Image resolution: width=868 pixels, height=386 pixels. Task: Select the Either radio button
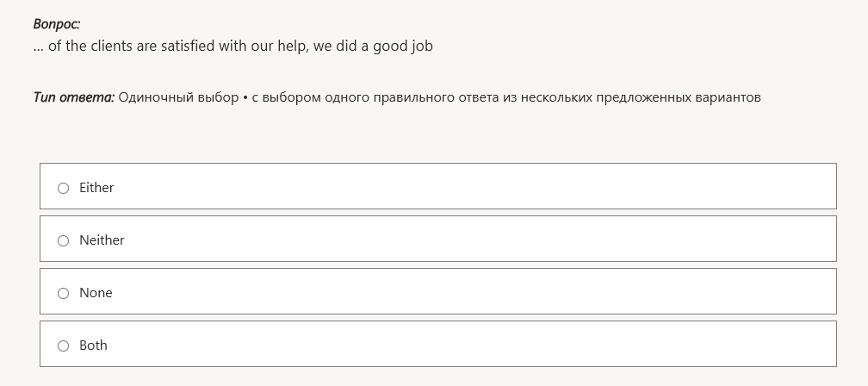63,189
